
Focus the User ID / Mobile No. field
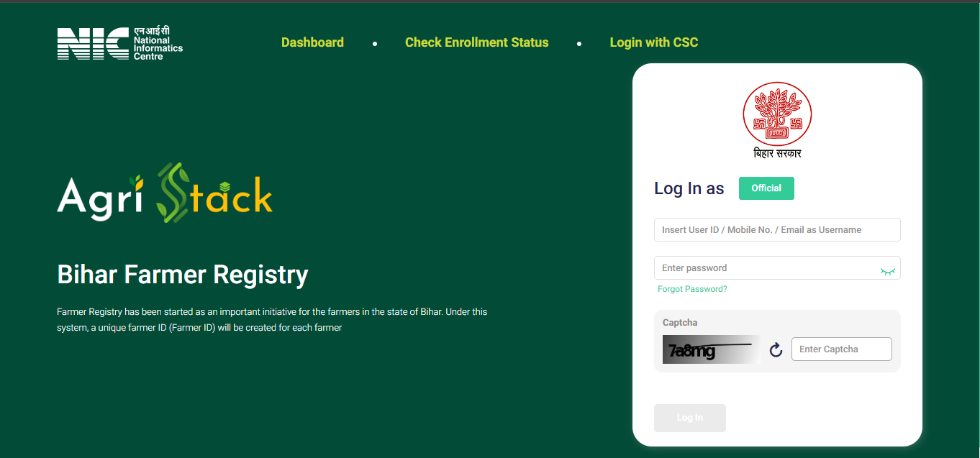pos(777,230)
